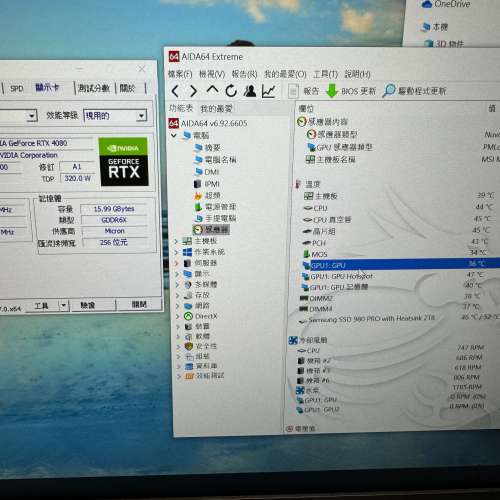Image resolution: width=500 pixels, height=500 pixels.
Task: Open the 工具(T) menu
Action: [325, 74]
